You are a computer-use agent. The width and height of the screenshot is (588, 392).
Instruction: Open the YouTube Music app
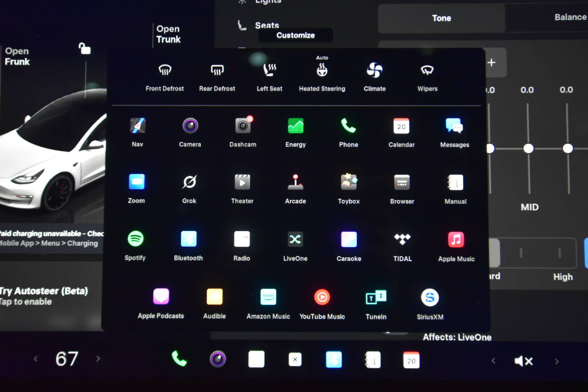(x=322, y=297)
